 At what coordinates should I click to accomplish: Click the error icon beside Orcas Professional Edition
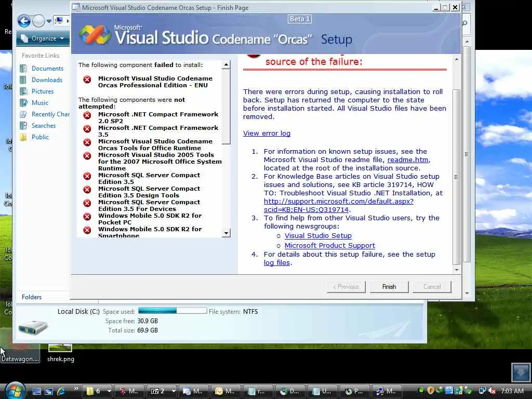click(x=87, y=79)
